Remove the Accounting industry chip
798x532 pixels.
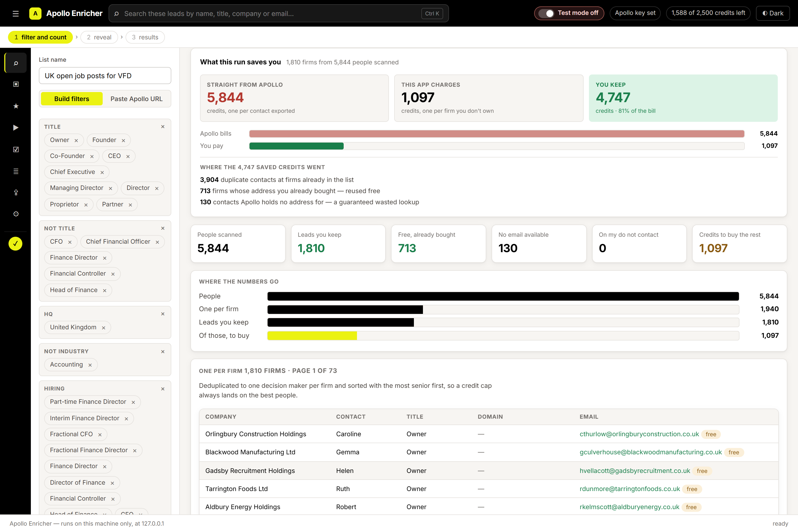tap(90, 365)
